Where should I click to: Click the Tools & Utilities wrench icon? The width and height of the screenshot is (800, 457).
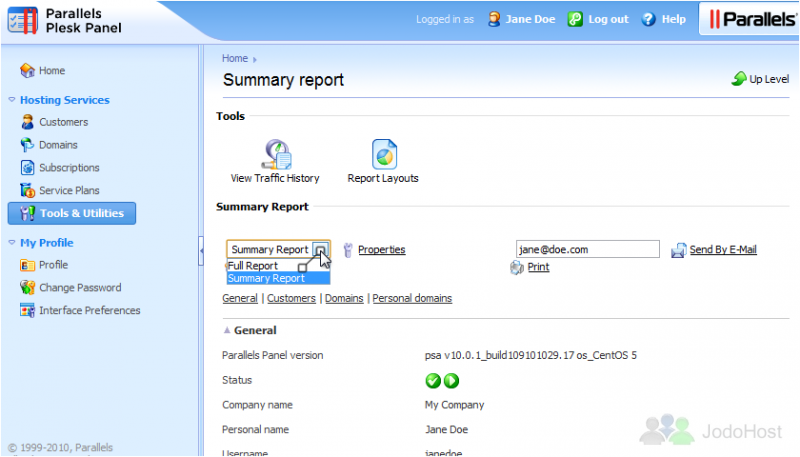pos(27,213)
